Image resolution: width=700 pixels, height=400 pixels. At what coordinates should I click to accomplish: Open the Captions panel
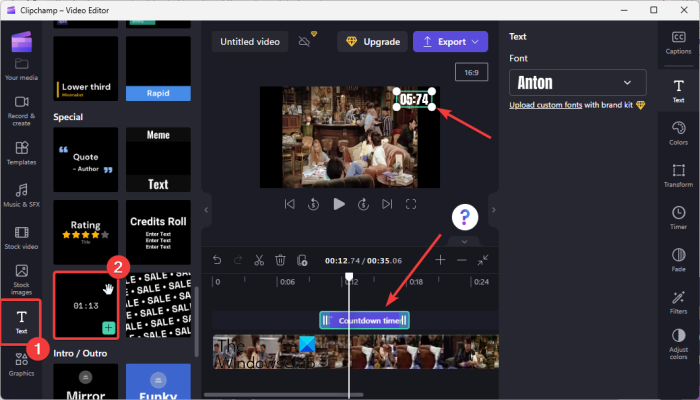[x=678, y=43]
